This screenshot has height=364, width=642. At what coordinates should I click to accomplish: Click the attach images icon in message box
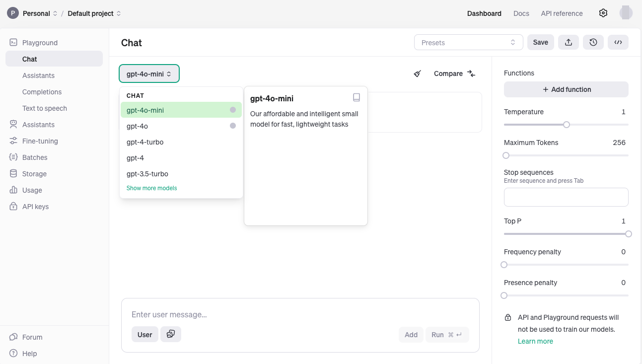(x=171, y=334)
